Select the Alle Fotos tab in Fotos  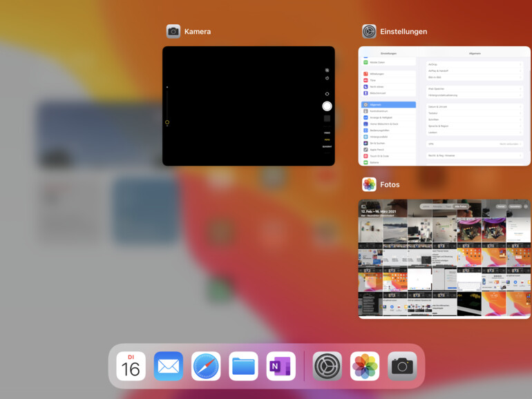click(x=461, y=206)
